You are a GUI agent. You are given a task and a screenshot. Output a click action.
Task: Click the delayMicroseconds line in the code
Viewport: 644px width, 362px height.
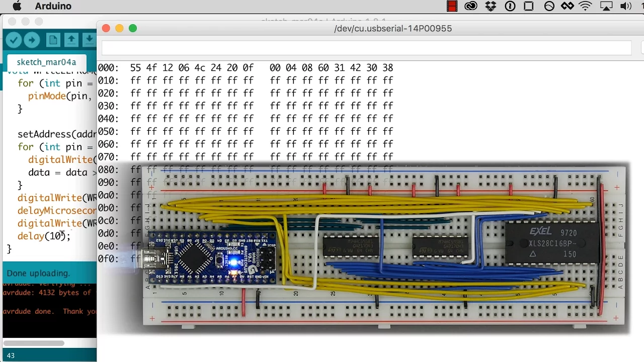pyautogui.click(x=57, y=211)
